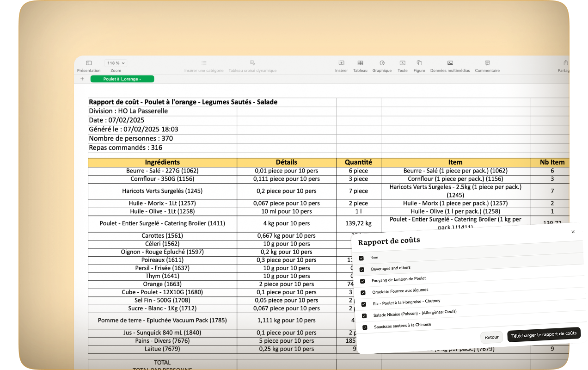Select the Ingrédients header cell
This screenshot has height=370, width=588.
click(162, 162)
